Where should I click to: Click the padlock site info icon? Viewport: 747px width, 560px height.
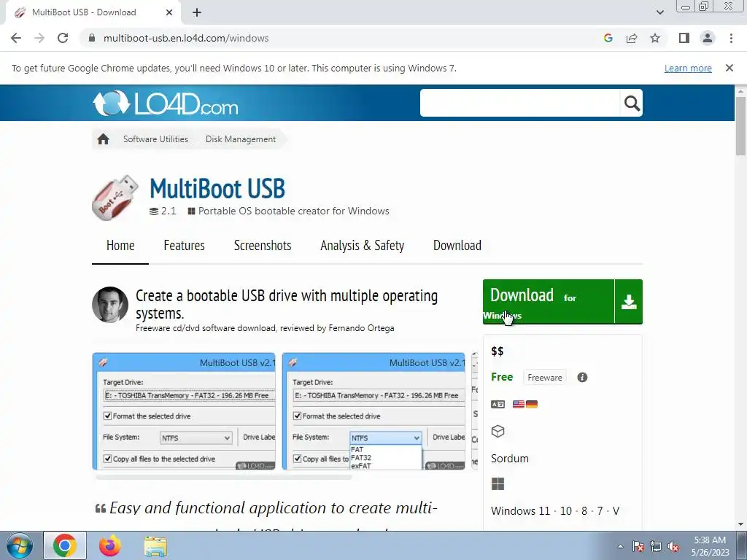pyautogui.click(x=92, y=38)
